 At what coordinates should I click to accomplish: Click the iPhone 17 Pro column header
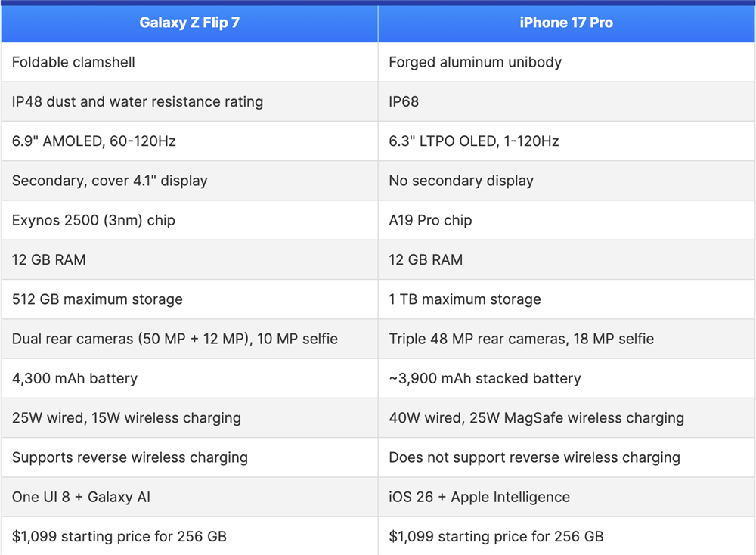coord(566,23)
